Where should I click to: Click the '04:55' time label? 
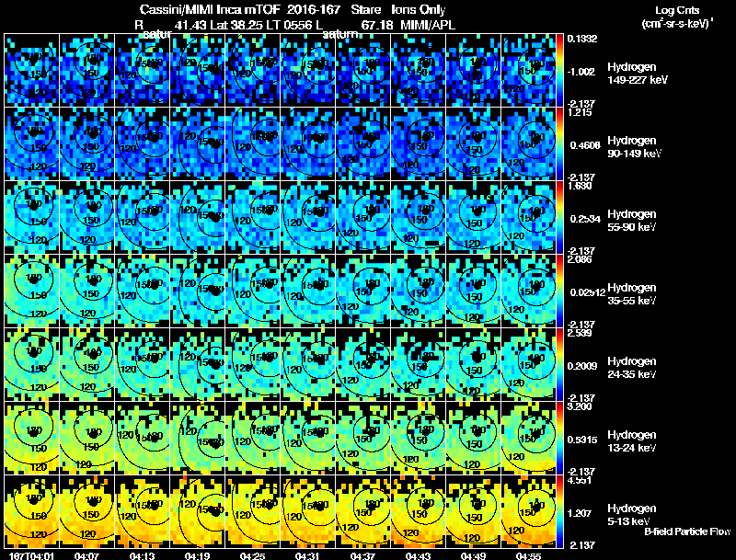tap(528, 555)
